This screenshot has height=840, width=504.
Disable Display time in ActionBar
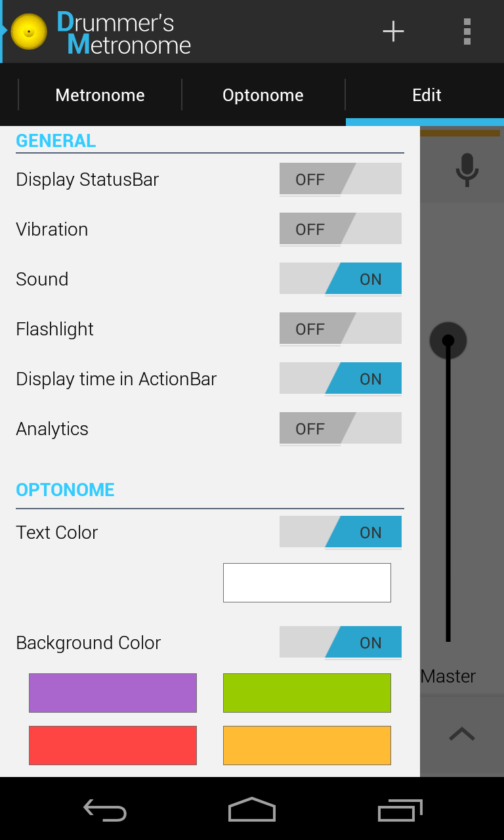[340, 379]
